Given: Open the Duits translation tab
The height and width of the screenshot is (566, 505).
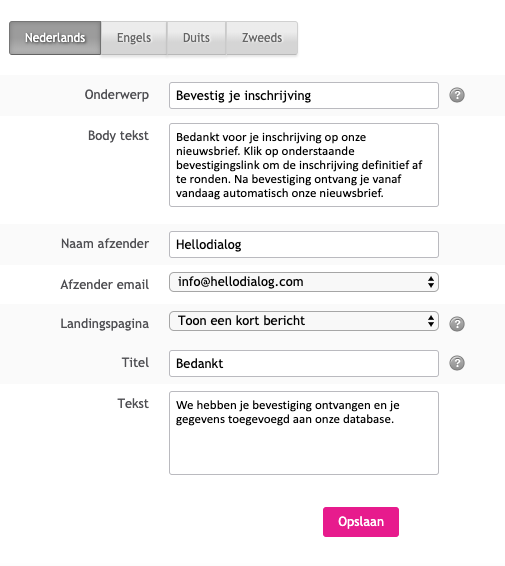Looking at the screenshot, I should point(196,38).
